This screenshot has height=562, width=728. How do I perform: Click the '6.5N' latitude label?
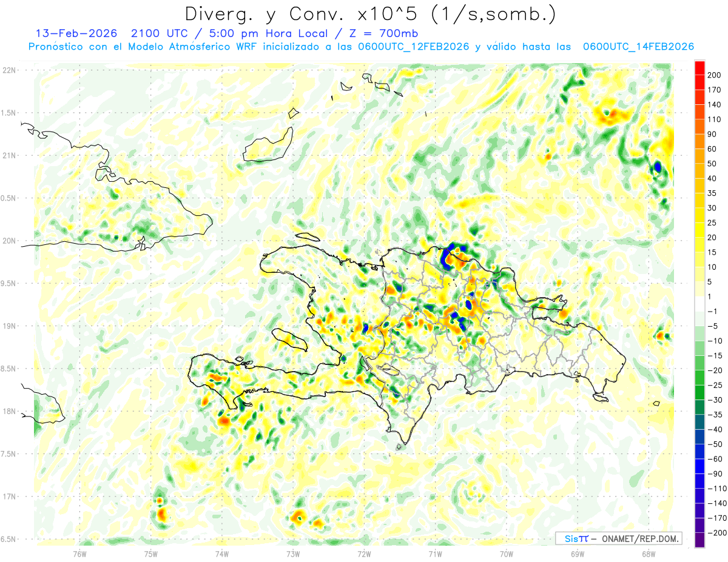pyautogui.click(x=8, y=539)
